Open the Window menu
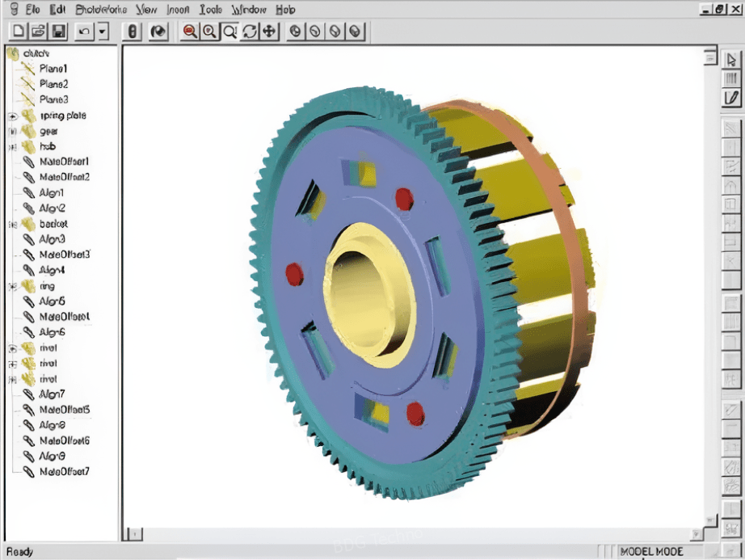This screenshot has width=745, height=560. [249, 9]
